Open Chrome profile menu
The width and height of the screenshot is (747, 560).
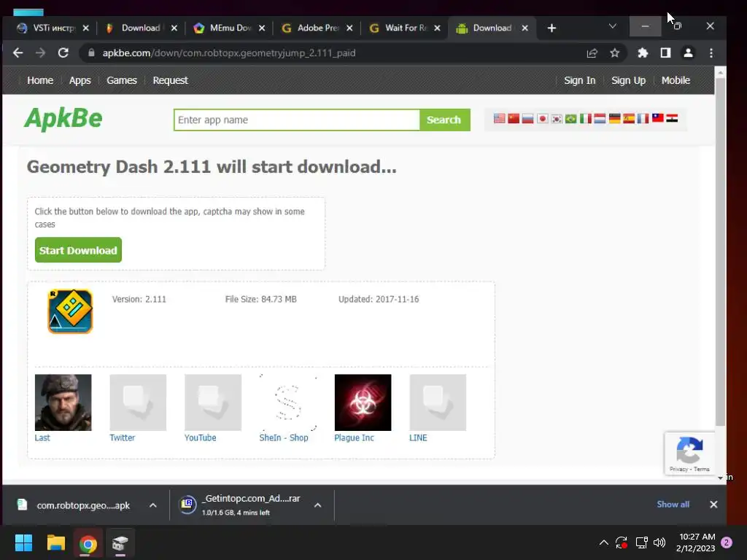point(688,52)
